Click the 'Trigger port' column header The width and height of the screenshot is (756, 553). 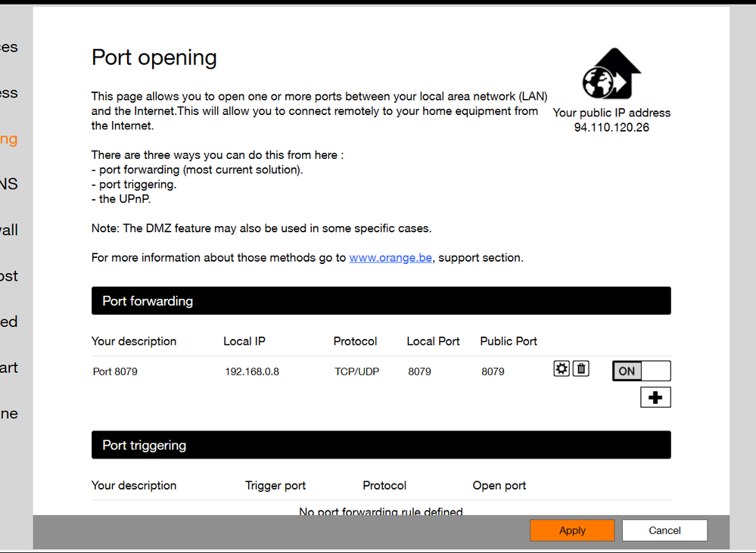[x=275, y=486]
